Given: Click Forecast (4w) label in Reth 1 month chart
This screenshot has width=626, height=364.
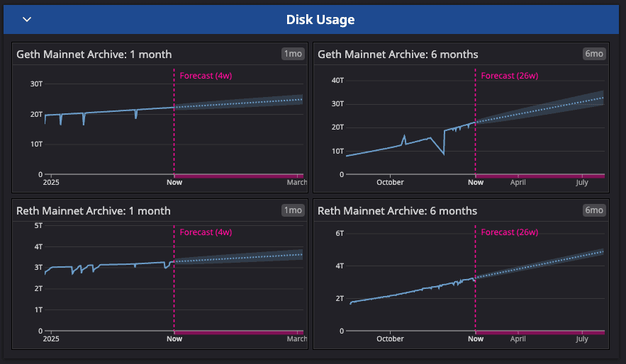Looking at the screenshot, I should (206, 232).
